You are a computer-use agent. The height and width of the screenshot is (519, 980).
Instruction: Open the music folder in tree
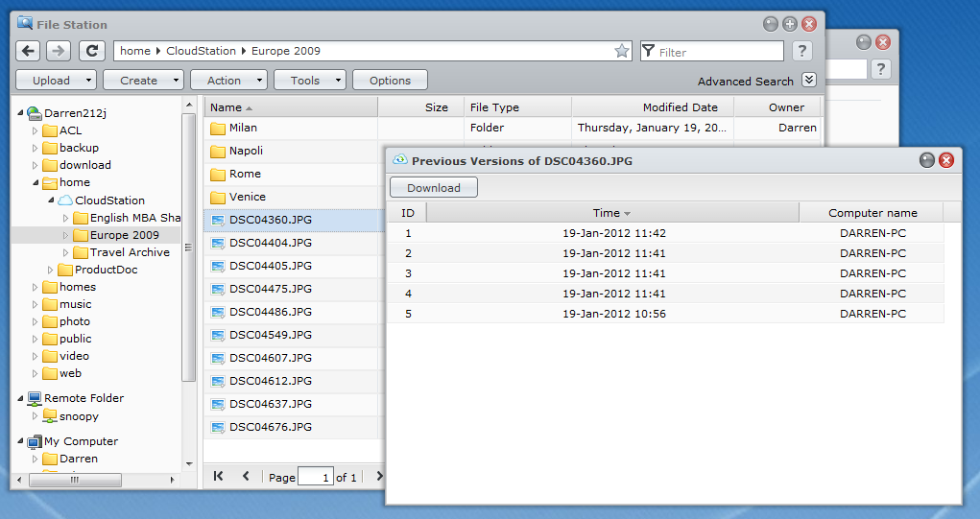67,304
